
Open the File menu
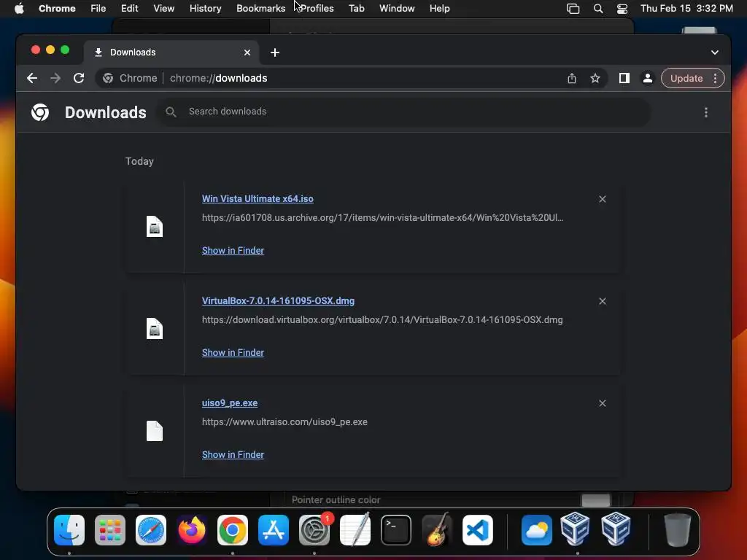[x=98, y=8]
